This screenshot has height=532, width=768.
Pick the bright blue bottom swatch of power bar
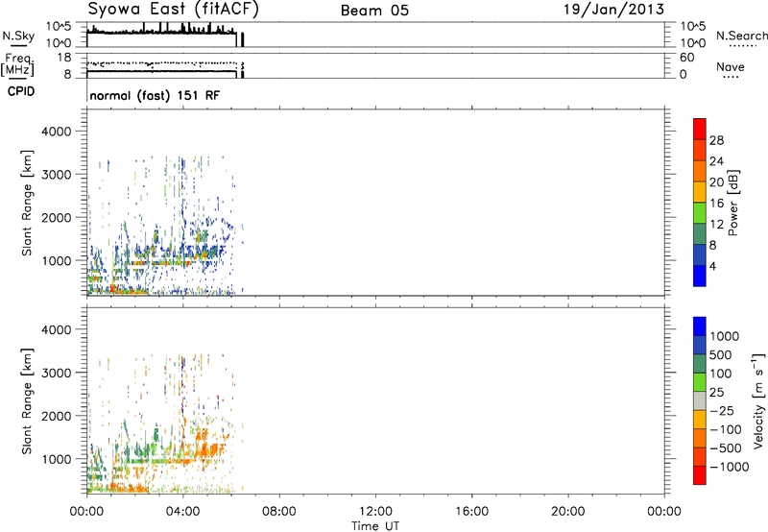(x=700, y=276)
